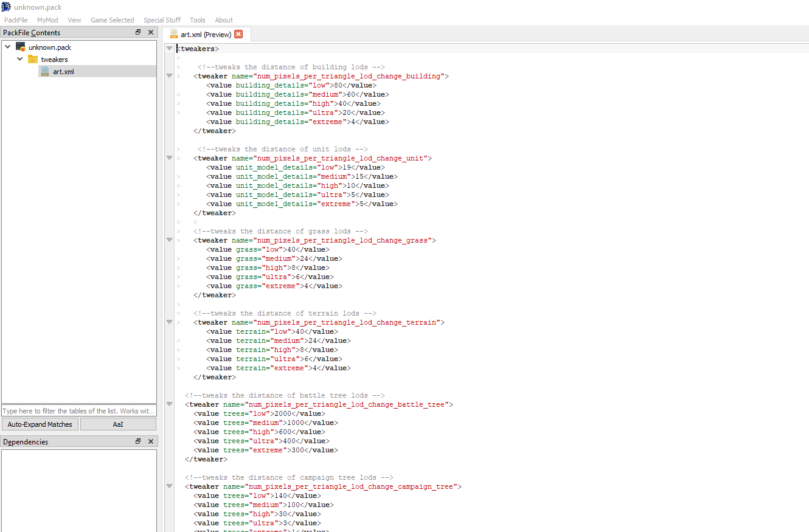Click the Dependencies panel title
This screenshot has width=809, height=532.
pos(26,442)
